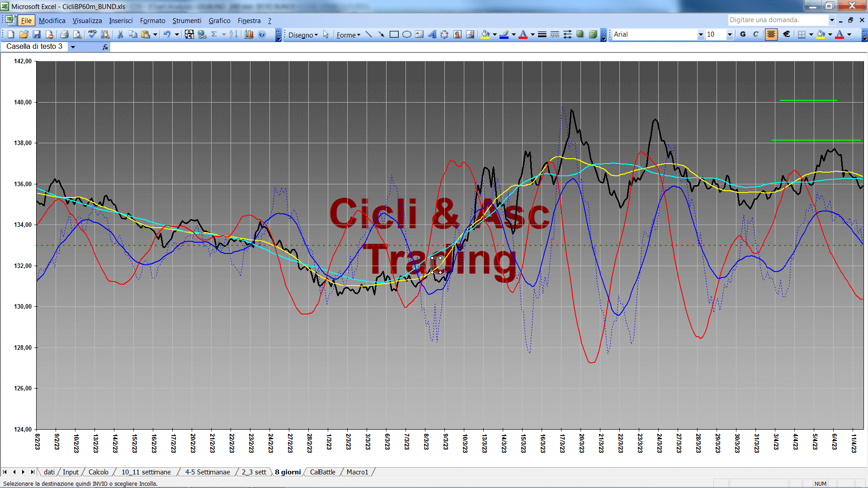Insert WordArt from the drawing toolbar
Image resolution: width=868 pixels, height=488 pixels.
click(x=432, y=34)
